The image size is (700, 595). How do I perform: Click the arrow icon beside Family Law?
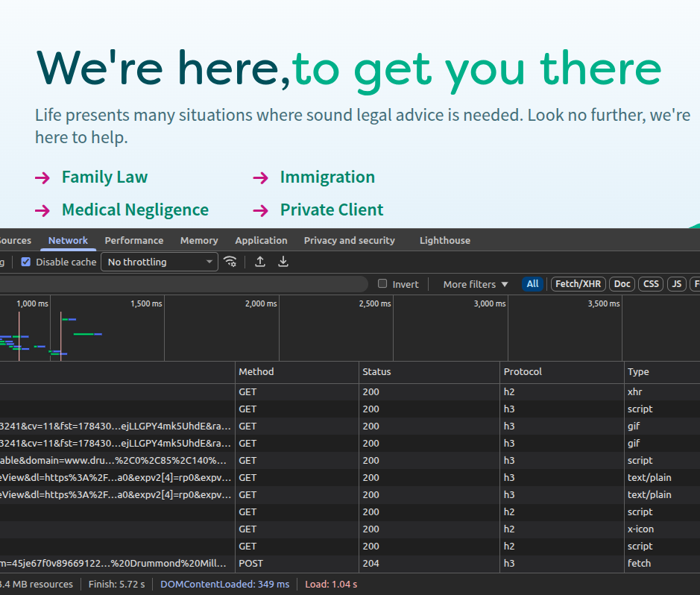click(42, 177)
